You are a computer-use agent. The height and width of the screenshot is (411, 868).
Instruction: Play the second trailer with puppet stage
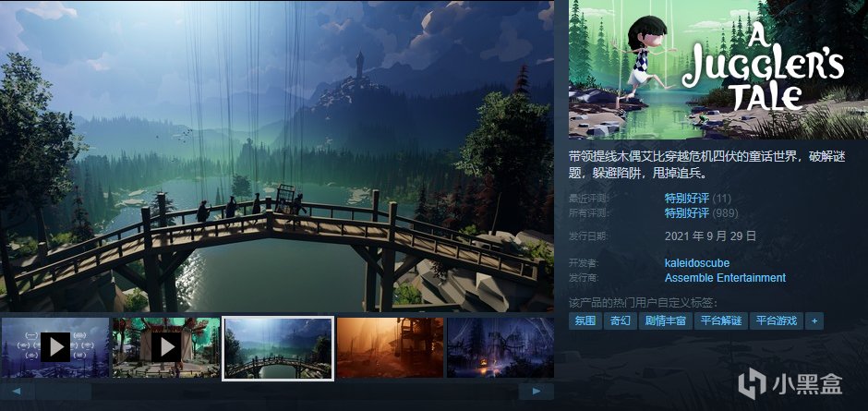(166, 347)
